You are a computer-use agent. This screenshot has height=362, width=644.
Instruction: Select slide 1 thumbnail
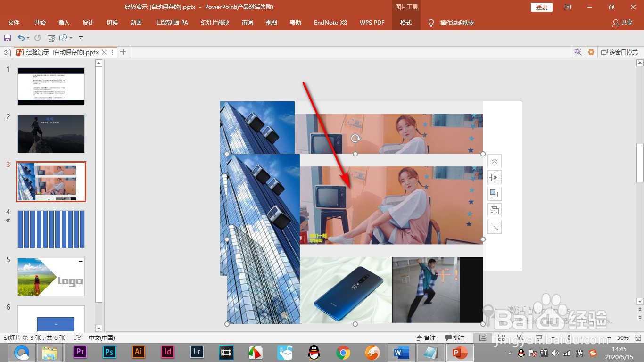pos(51,86)
